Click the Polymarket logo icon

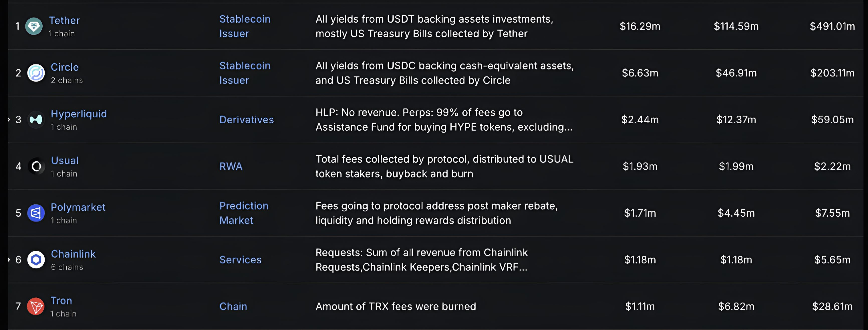(36, 213)
